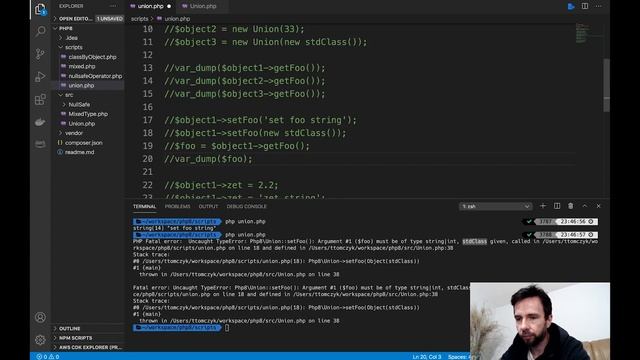
Task: Open the Manage gear icon
Action: pyautogui.click(x=40, y=340)
